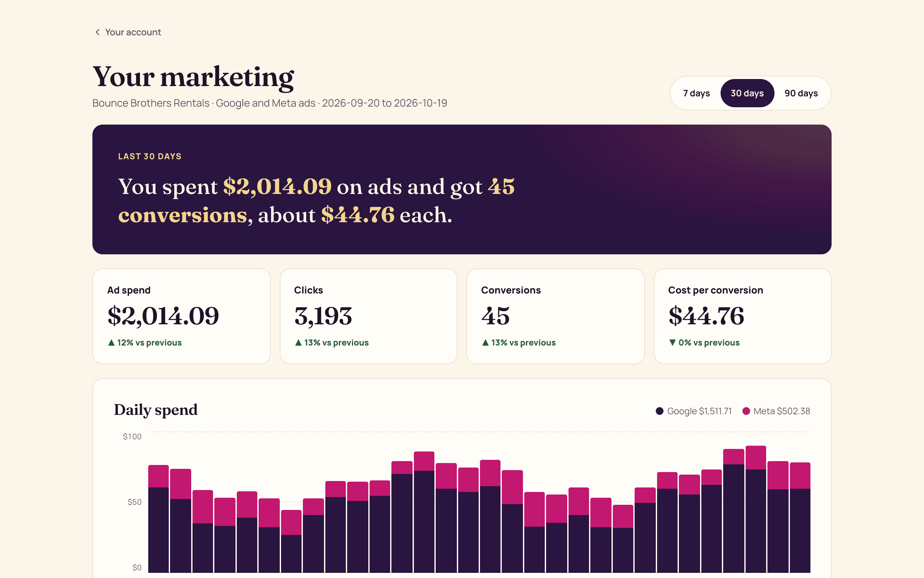Click the Cost per conversion card title
This screenshot has height=578, width=924.
click(x=715, y=290)
